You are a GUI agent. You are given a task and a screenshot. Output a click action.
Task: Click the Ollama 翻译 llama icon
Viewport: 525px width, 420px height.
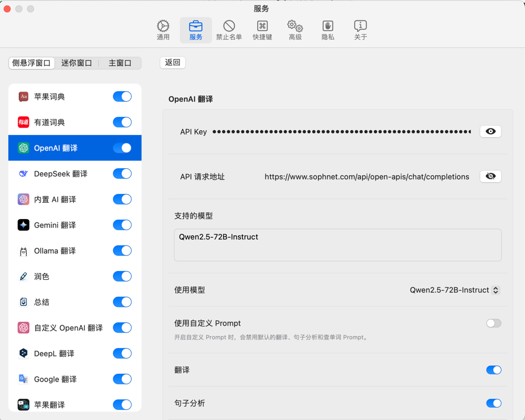coord(23,251)
